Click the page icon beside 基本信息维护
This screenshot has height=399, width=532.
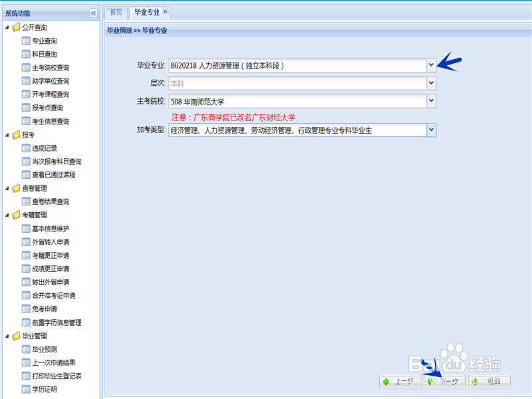[x=26, y=229]
